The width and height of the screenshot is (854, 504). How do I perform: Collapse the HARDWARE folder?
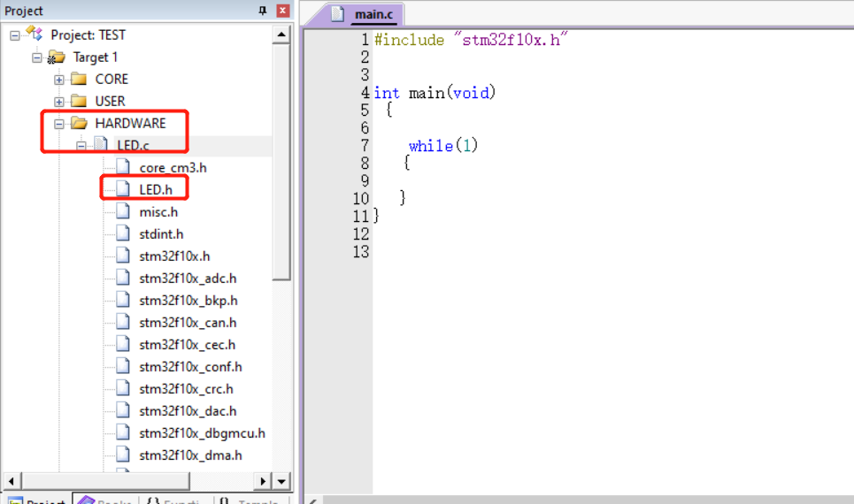pos(58,124)
